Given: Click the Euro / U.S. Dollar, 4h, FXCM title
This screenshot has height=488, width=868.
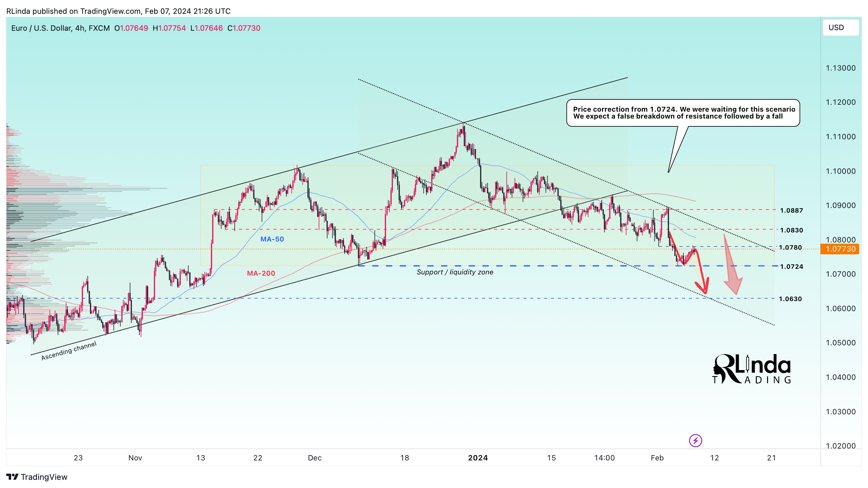Looking at the screenshot, I should [61, 28].
